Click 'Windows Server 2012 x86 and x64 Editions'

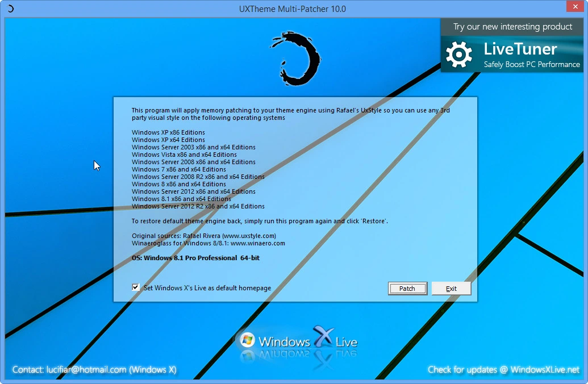pos(194,191)
